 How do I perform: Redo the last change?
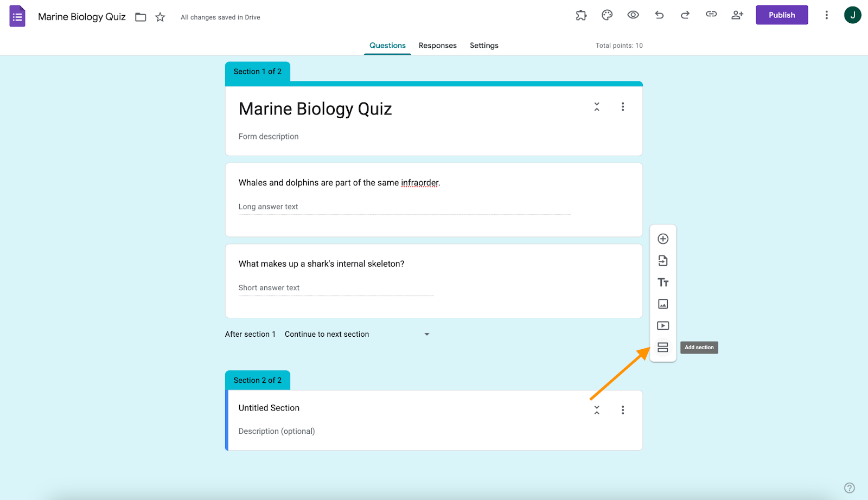[x=685, y=15]
